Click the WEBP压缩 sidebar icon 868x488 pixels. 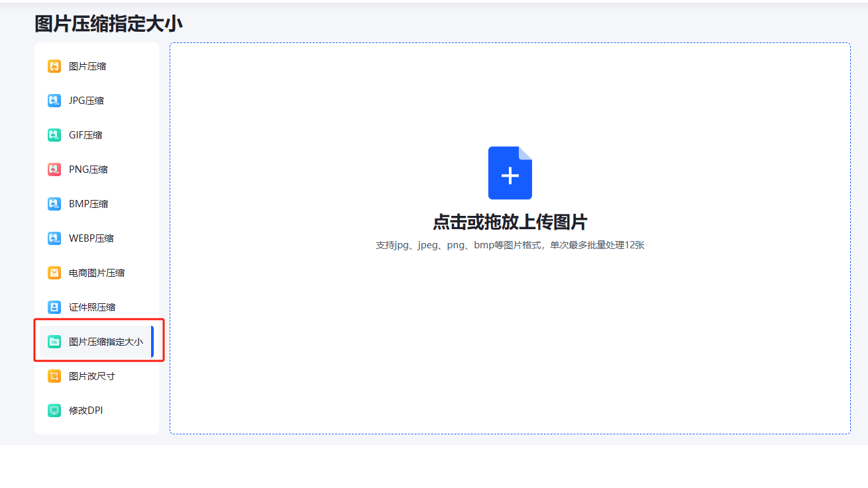[x=54, y=238]
